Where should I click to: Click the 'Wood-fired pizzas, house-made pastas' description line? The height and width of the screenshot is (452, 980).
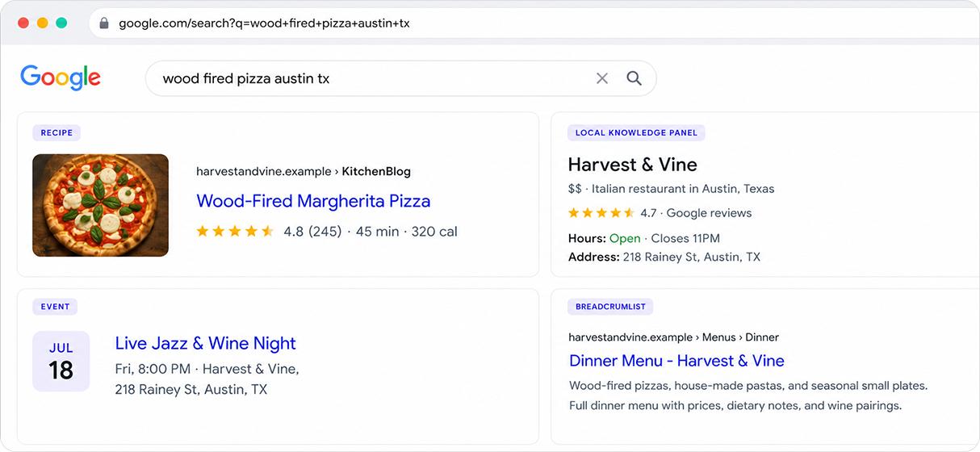click(x=748, y=386)
